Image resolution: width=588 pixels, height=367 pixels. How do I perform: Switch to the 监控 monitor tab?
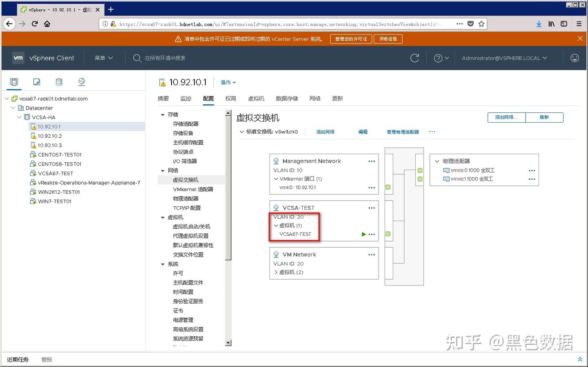tap(186, 98)
